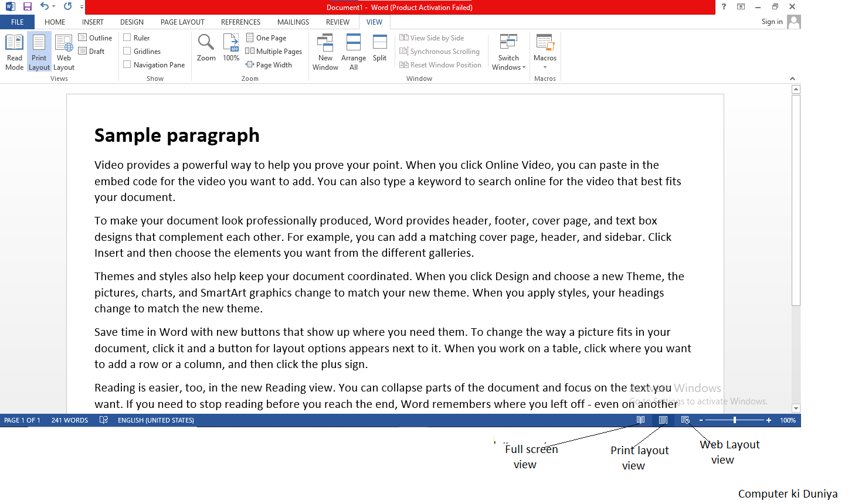Open the FILE tab
This screenshot has width=855, height=504.
[18, 22]
